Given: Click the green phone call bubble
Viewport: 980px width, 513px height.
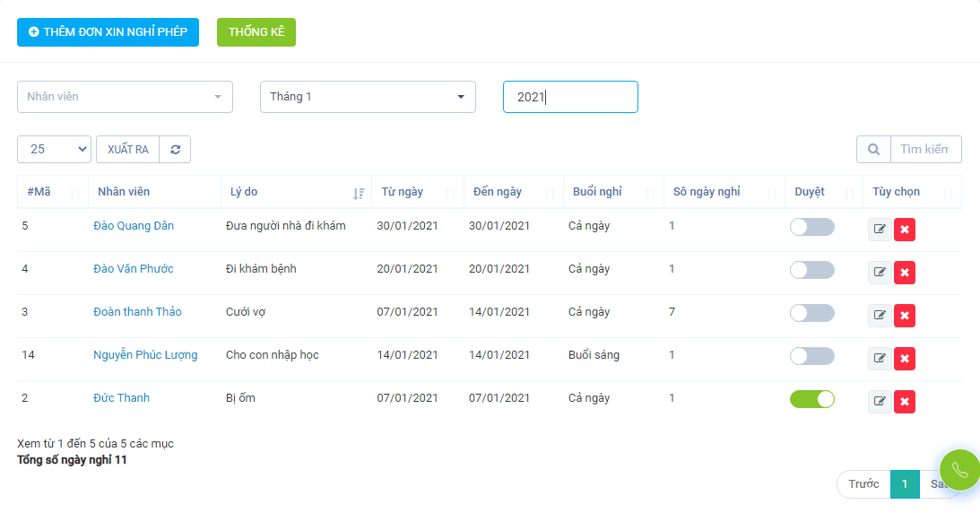Looking at the screenshot, I should [959, 470].
